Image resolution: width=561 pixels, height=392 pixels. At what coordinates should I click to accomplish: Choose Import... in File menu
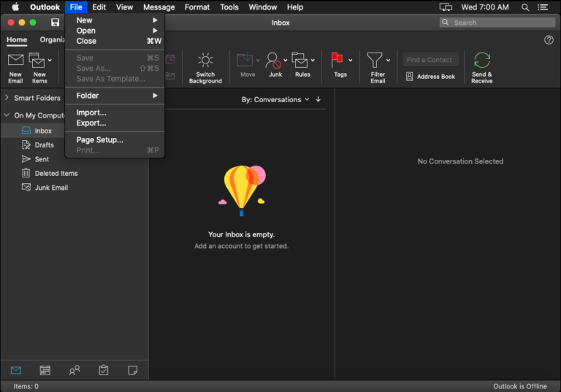click(115, 112)
